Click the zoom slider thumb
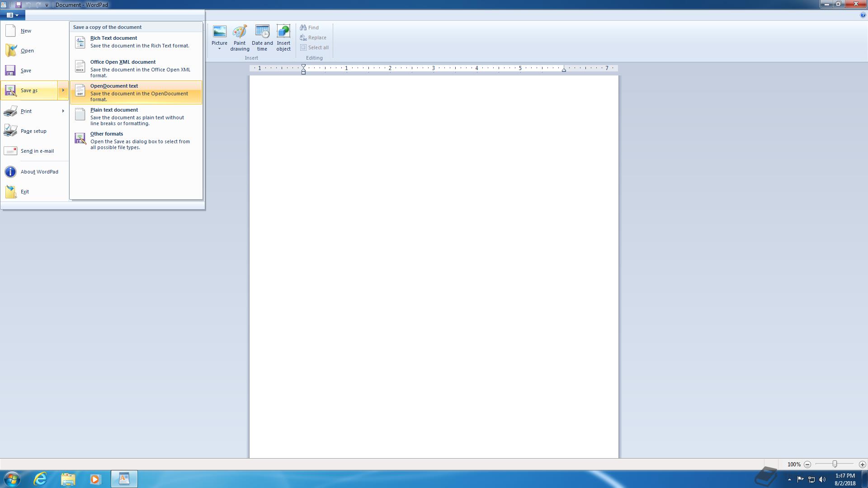This screenshot has width=868, height=488. (x=835, y=464)
